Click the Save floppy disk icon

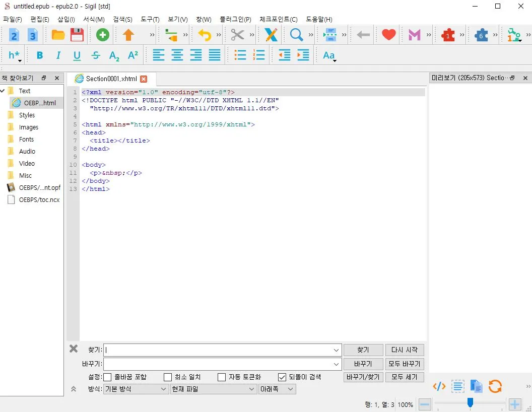click(x=77, y=35)
